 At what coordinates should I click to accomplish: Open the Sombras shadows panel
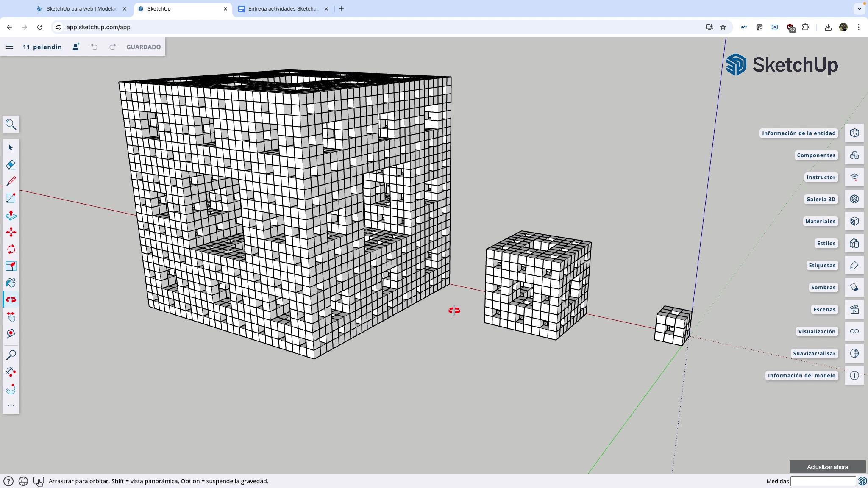coord(854,287)
